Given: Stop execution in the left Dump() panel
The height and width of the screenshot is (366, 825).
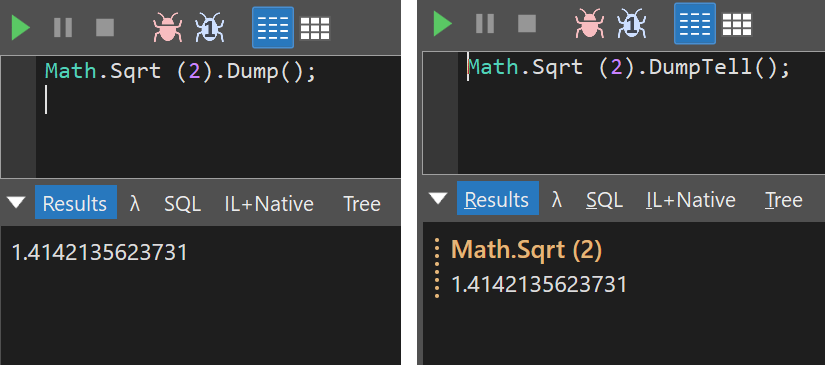Looking at the screenshot, I should click(105, 27).
